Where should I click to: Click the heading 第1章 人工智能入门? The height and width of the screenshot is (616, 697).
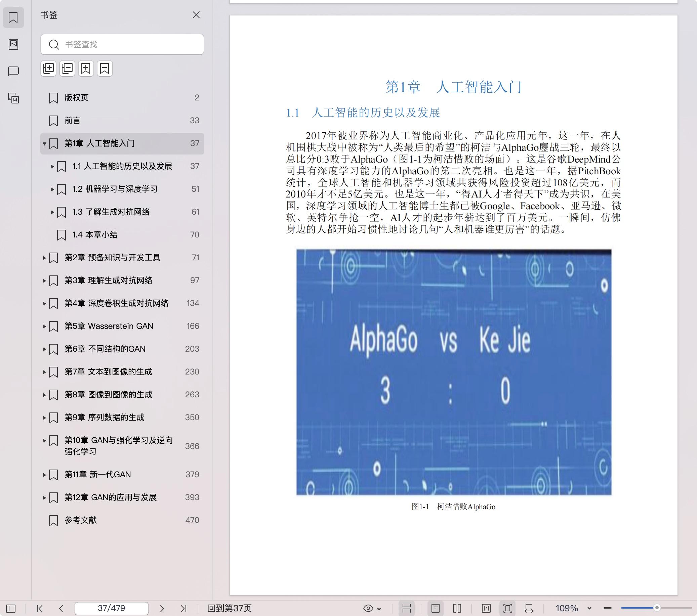click(454, 87)
